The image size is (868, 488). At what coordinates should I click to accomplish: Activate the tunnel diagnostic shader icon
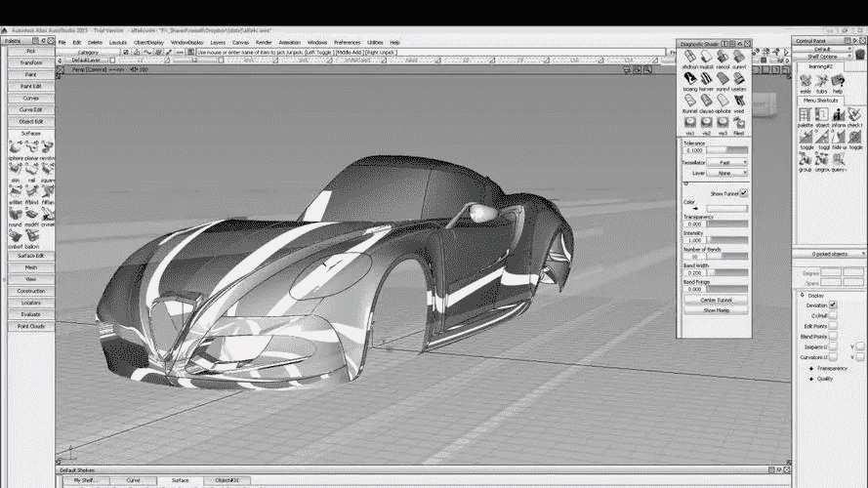coord(689,101)
